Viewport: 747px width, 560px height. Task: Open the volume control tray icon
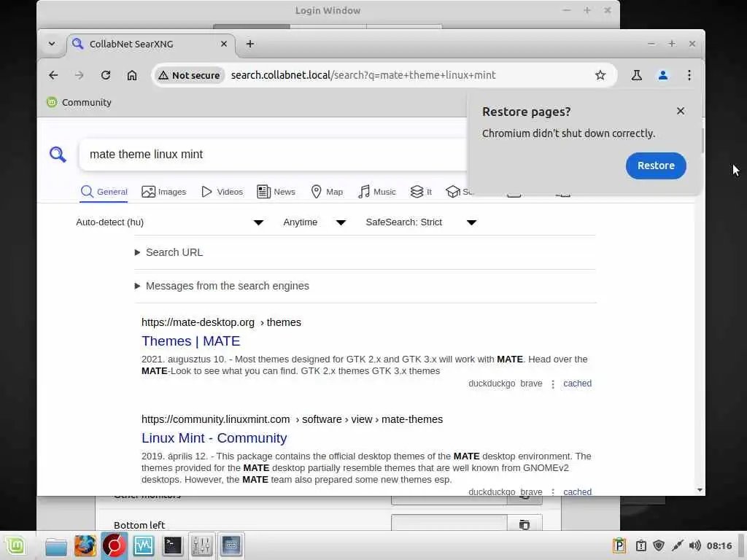pyautogui.click(x=694, y=545)
